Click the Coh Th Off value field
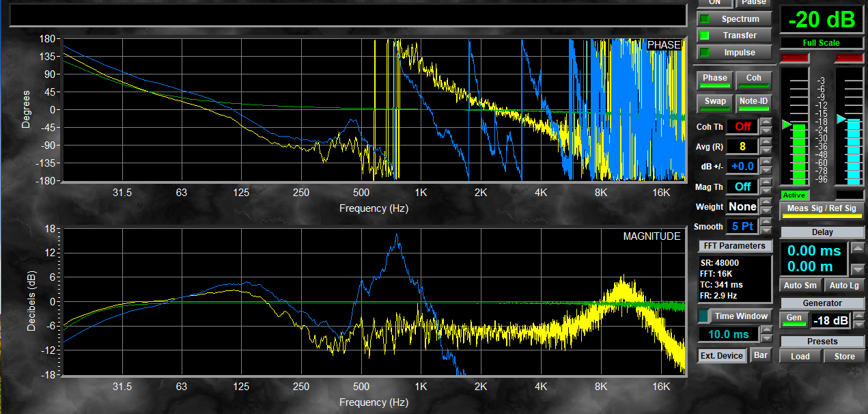Screen dimensions: 868x414 [x=742, y=126]
